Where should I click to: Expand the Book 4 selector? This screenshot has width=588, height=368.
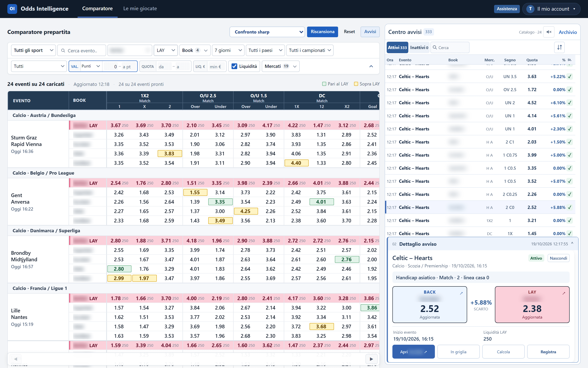pyautogui.click(x=195, y=50)
